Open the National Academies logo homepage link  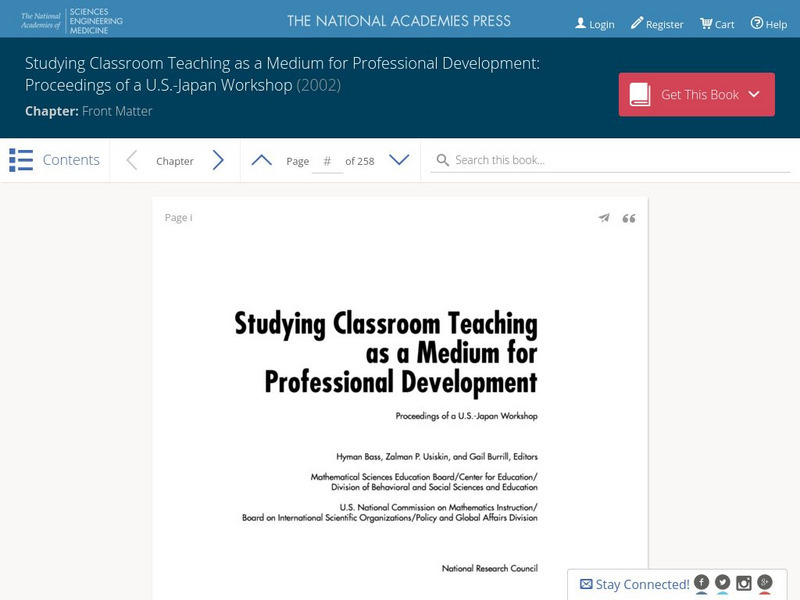pos(71,20)
